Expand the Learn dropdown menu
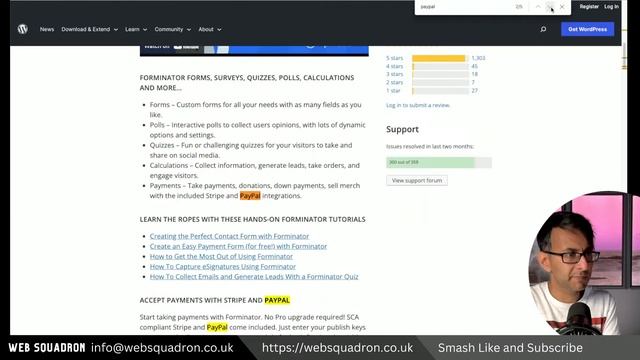This screenshot has width=640, height=360. (136, 29)
